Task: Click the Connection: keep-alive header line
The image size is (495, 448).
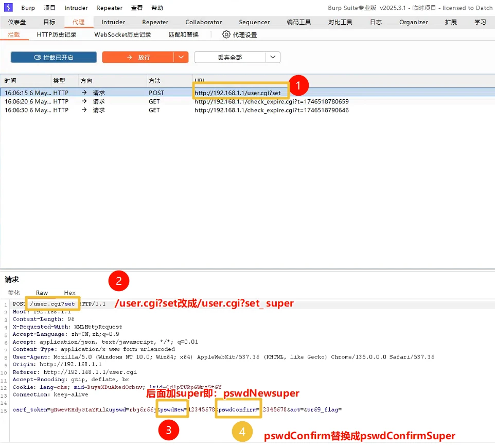Action: tap(50, 395)
